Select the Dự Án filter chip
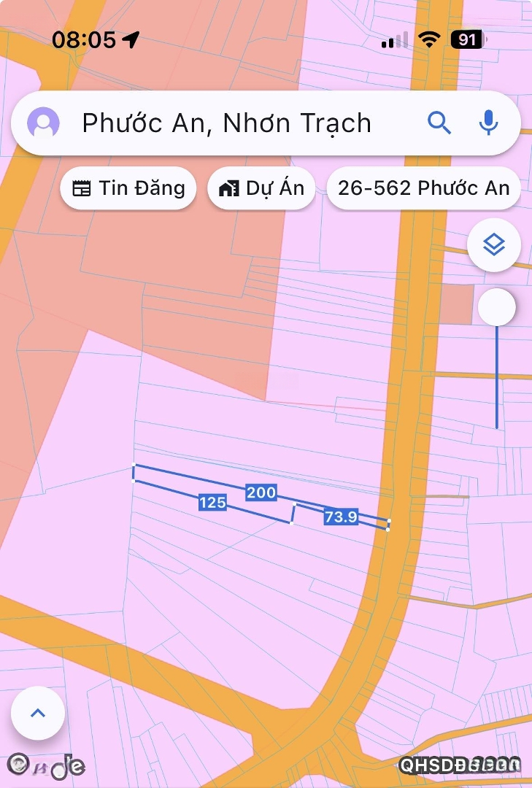This screenshot has width=532, height=788. click(x=261, y=188)
